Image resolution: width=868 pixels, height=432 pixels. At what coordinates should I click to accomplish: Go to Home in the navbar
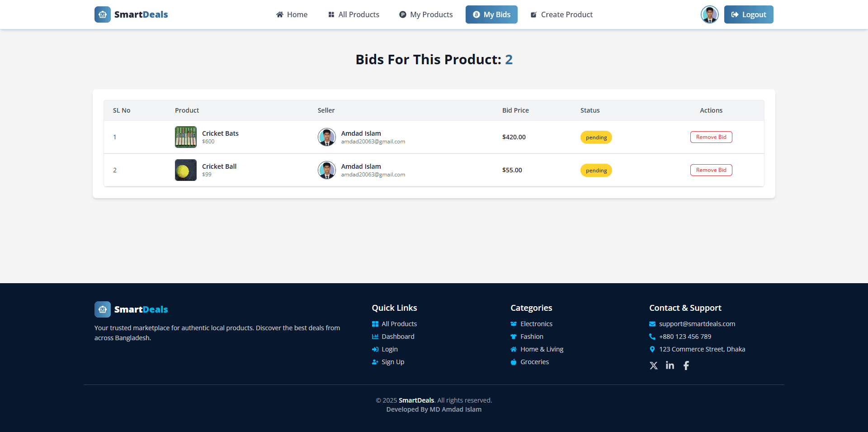[292, 14]
